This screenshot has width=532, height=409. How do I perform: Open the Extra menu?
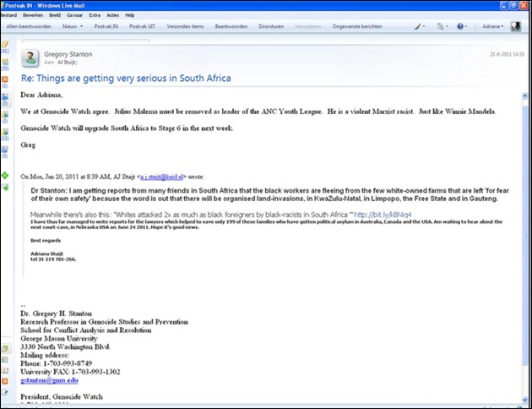(x=95, y=15)
